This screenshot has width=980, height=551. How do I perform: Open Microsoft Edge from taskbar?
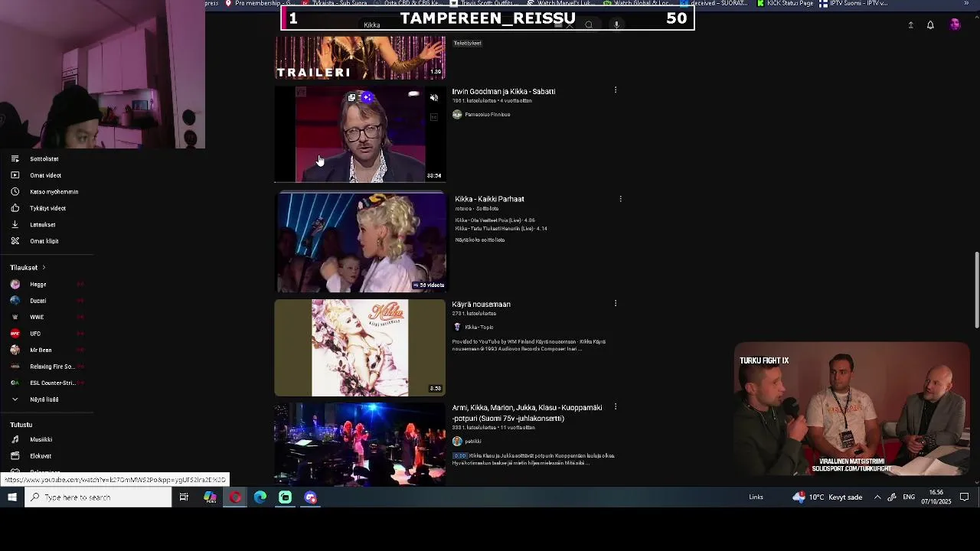click(x=260, y=497)
